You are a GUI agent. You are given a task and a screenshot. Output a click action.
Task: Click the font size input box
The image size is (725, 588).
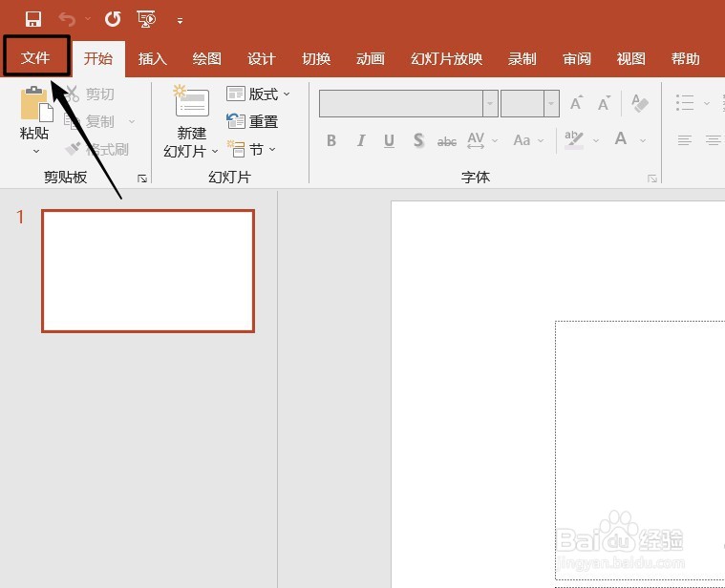pos(522,103)
